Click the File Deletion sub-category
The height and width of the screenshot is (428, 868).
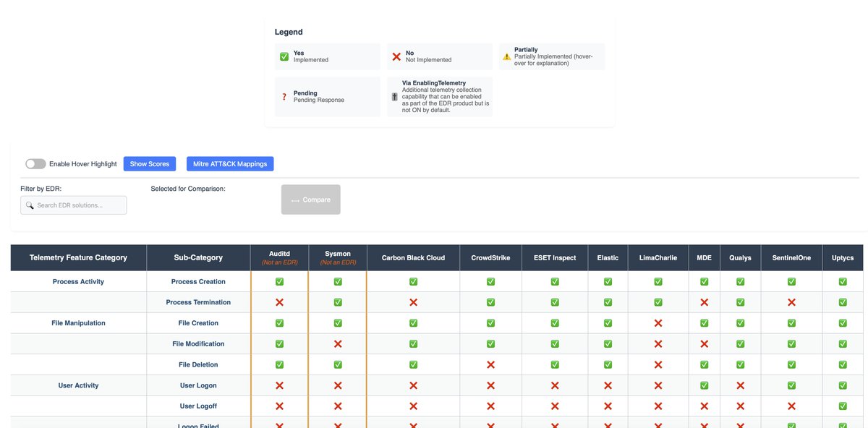tap(198, 364)
